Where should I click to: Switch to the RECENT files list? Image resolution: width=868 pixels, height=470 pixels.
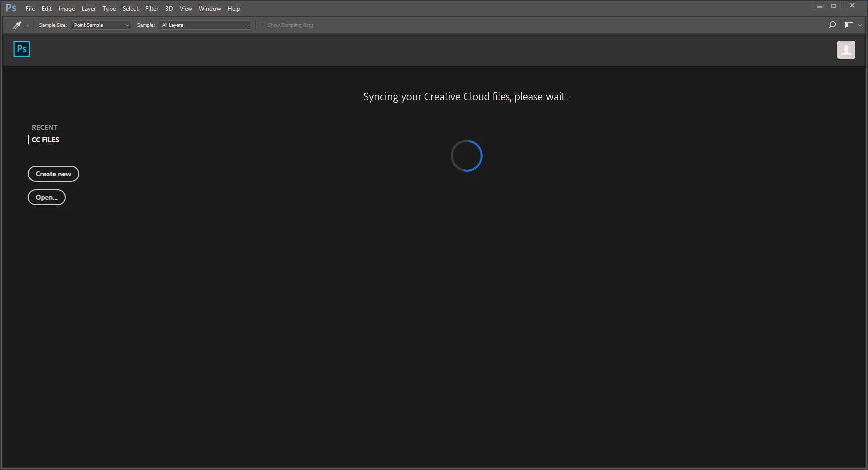45,127
